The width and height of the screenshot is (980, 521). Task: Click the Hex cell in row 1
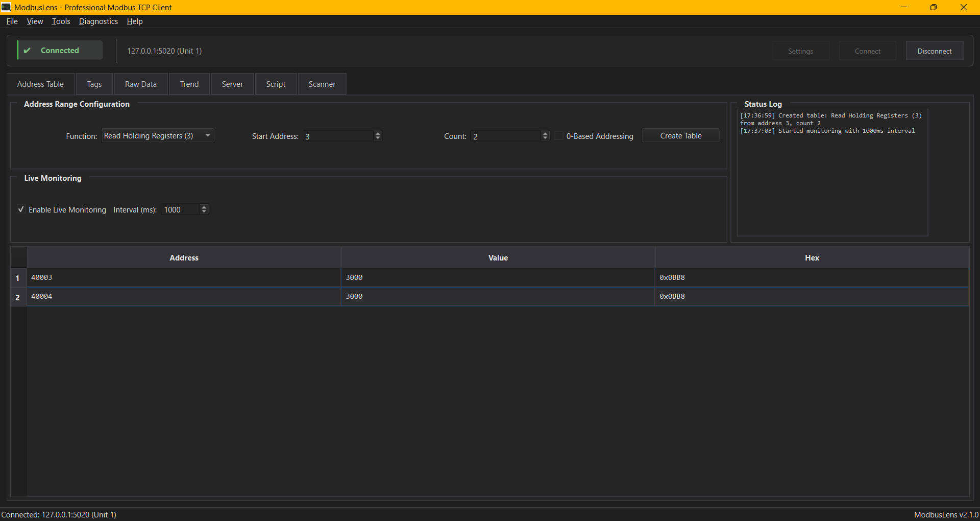coord(812,277)
